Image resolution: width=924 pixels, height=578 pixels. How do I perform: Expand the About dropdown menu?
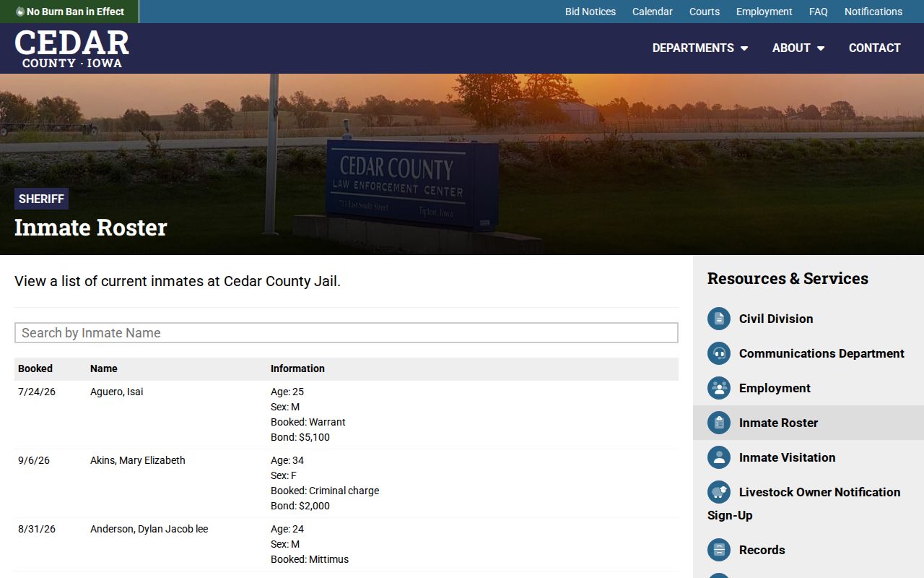798,48
